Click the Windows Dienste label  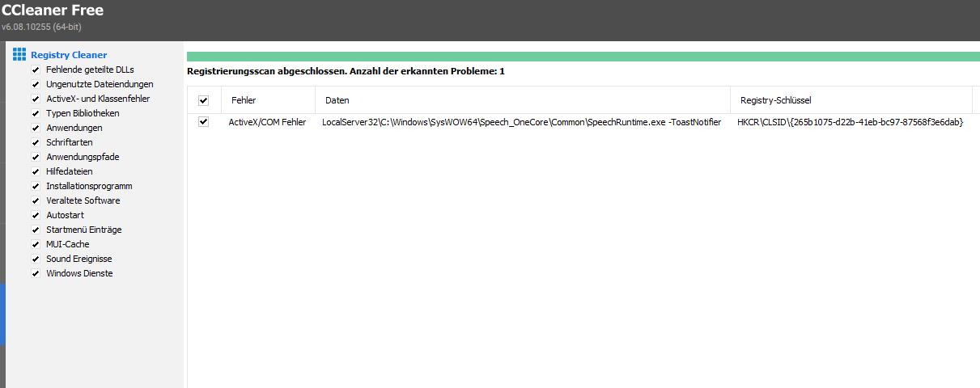tap(79, 273)
